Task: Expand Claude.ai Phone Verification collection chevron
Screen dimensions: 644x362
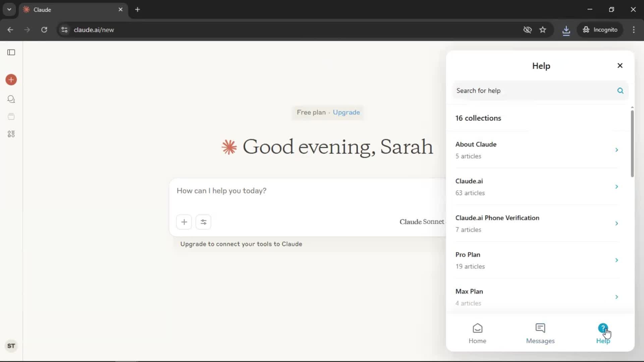Action: tap(616, 223)
